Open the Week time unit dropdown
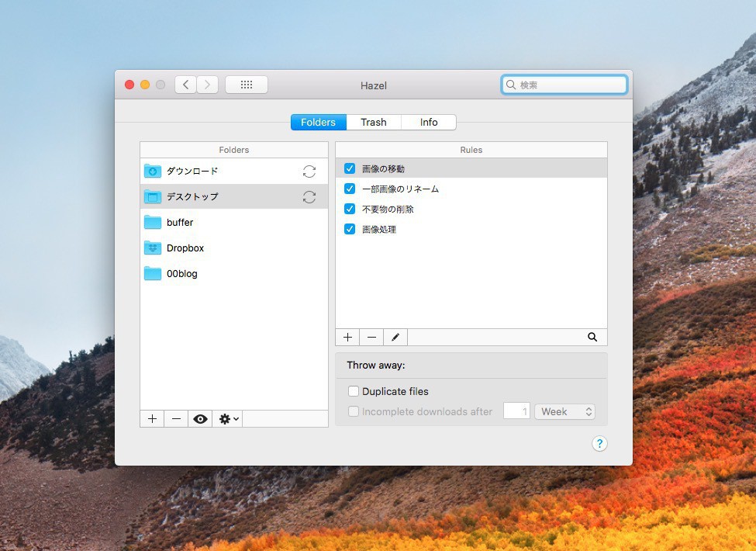756x551 pixels. 564,412
